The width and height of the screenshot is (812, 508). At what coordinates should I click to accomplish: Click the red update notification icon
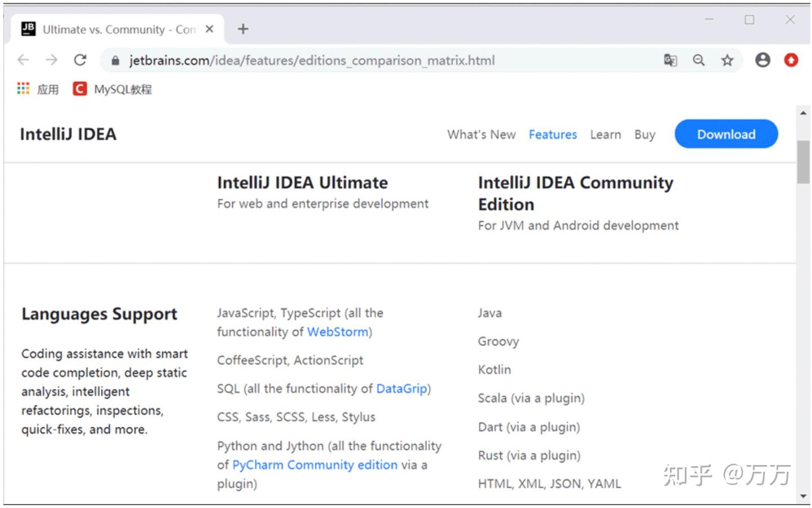791,60
